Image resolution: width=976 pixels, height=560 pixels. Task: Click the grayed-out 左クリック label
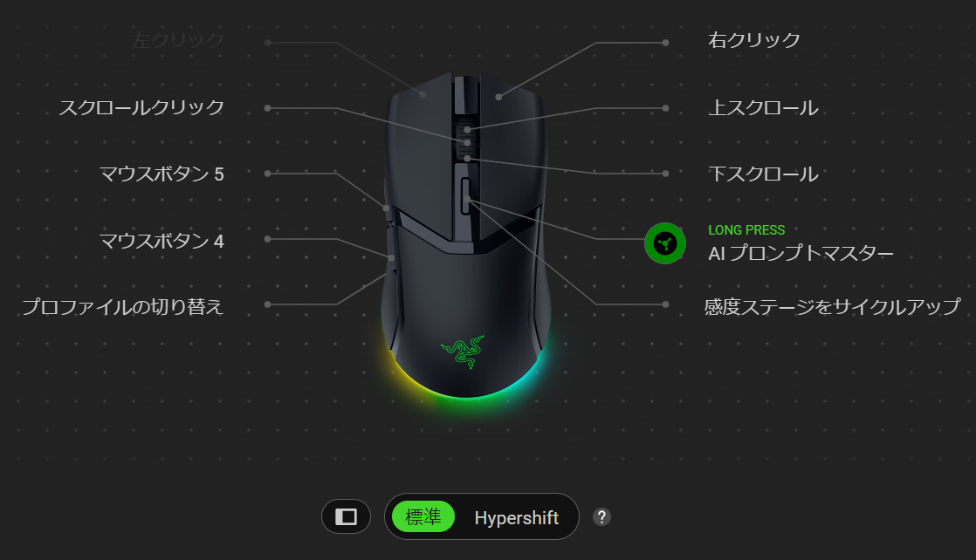click(x=178, y=40)
